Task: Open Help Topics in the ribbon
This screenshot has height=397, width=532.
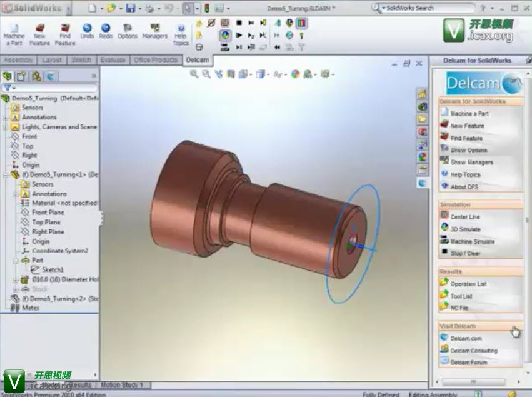Action: (181, 34)
